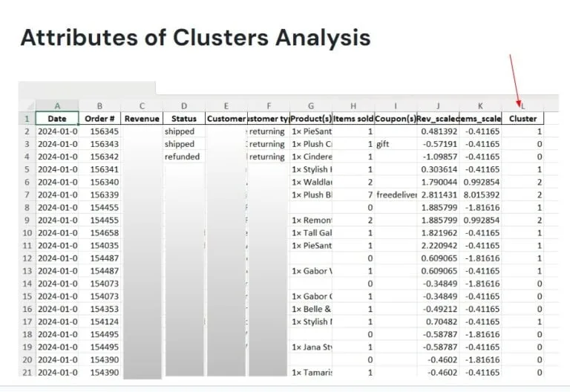
Task: Select column H header
Action: pyautogui.click(x=353, y=106)
